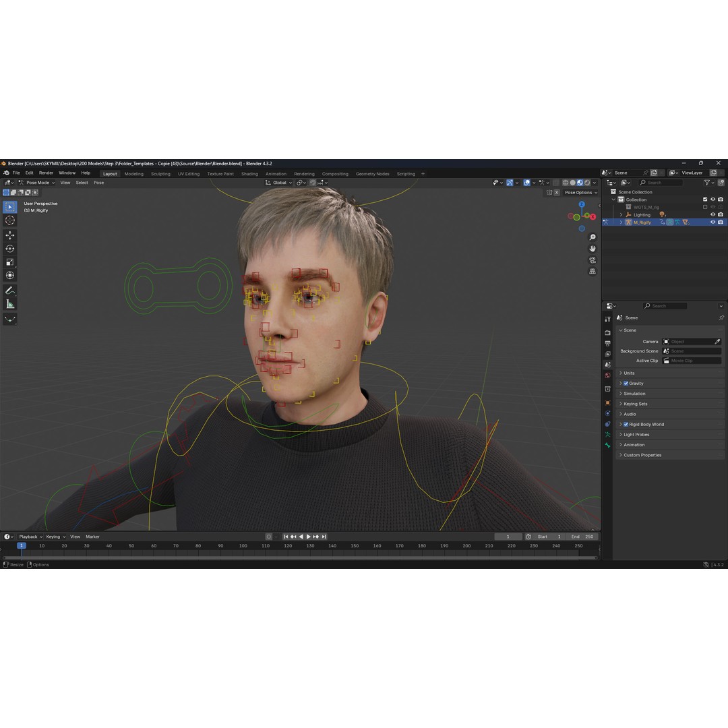Open the Collection properties tab
The height and width of the screenshot is (728, 728).
click(x=607, y=389)
